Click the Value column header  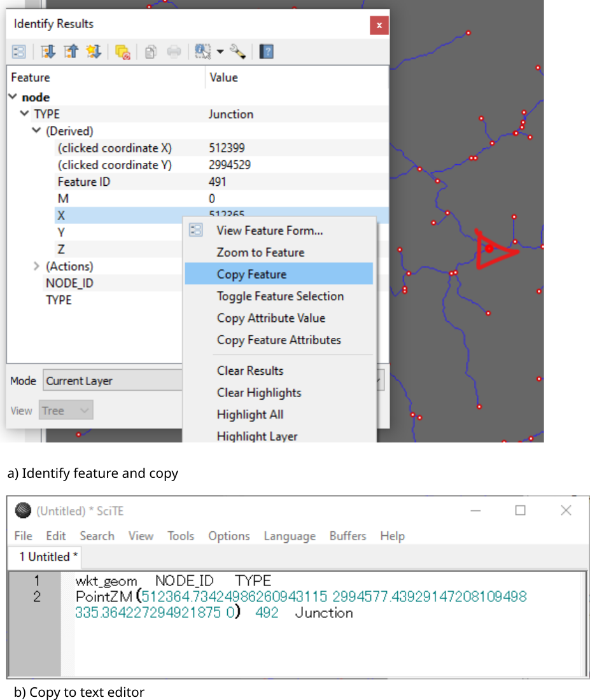coord(223,78)
